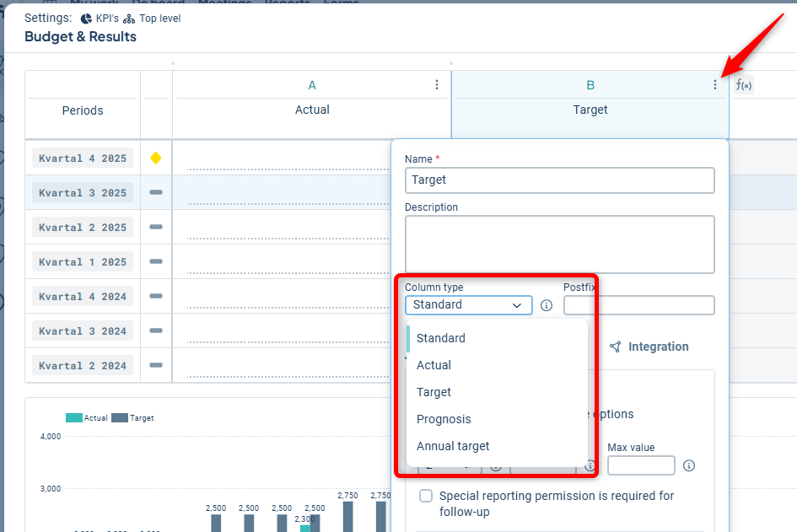797x532 pixels.
Task: Click the KPI's pie chart icon
Action: pos(86,19)
